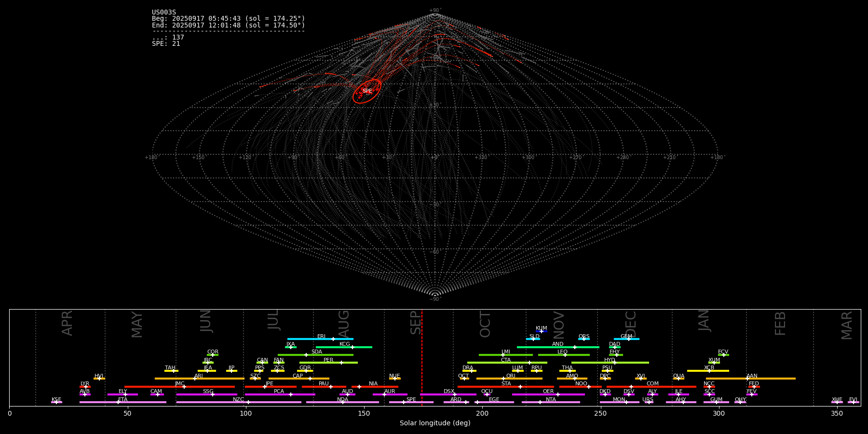Click the QUA shower label

[678, 376]
